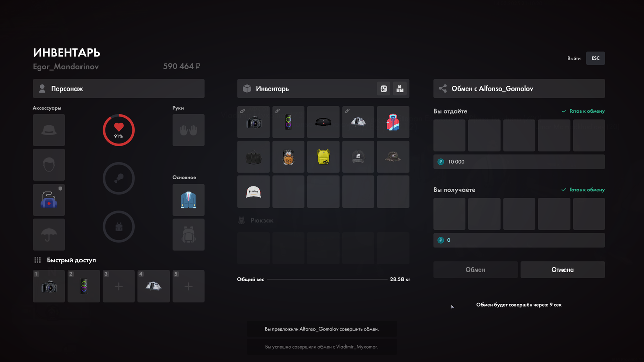Select the RGB speaker in inventory grid
Image resolution: width=644 pixels, height=362 pixels.
(x=288, y=122)
